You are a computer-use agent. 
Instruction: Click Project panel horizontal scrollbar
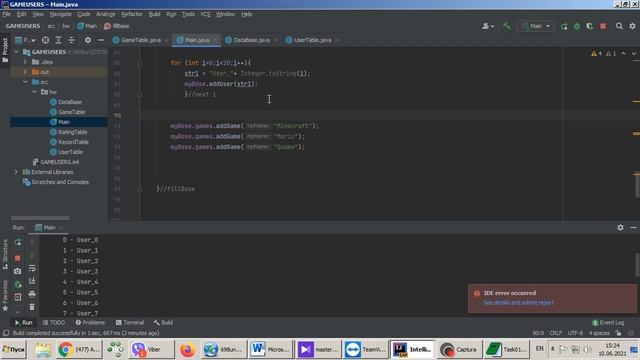click(40, 218)
